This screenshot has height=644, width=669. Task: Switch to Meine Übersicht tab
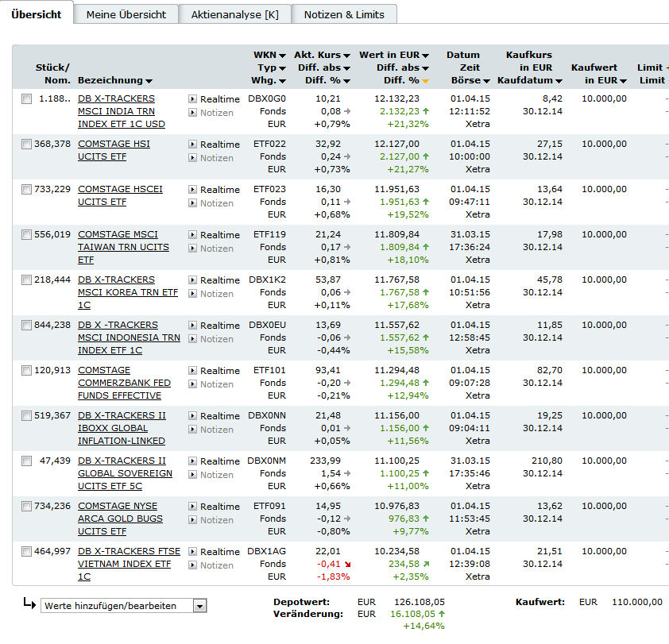point(126,14)
